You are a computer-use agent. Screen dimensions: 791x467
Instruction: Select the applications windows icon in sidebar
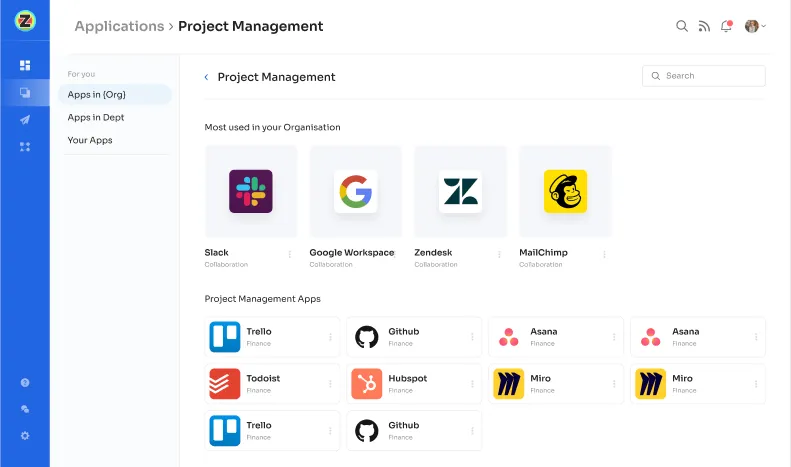(x=25, y=93)
